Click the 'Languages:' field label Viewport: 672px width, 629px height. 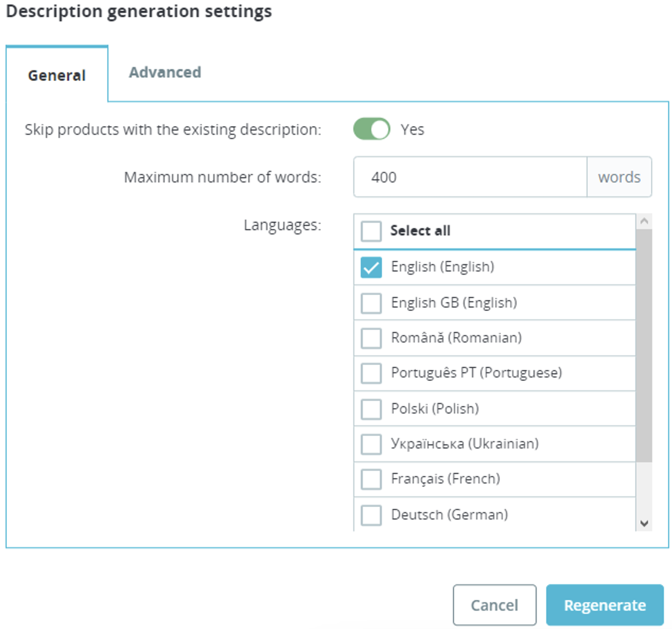click(x=282, y=225)
